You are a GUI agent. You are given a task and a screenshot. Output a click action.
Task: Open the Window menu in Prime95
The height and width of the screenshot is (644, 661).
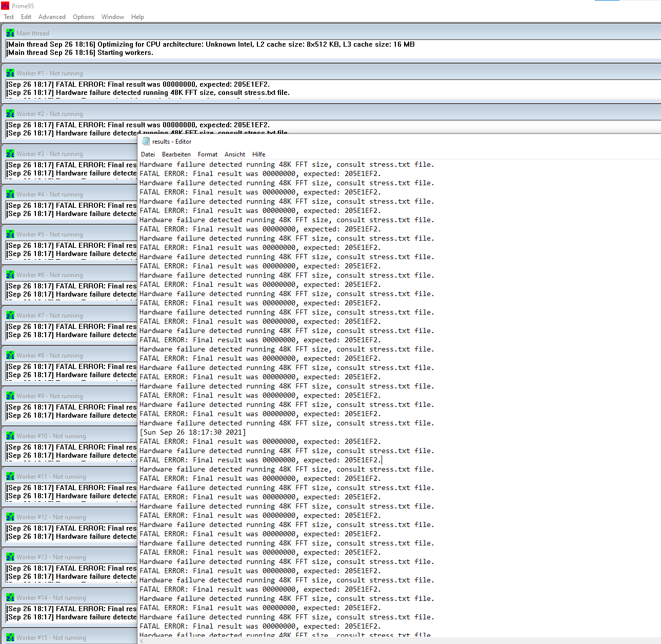click(113, 17)
